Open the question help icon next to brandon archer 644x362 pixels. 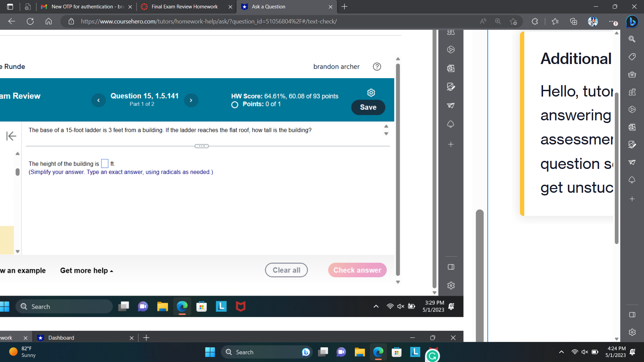coord(377,67)
